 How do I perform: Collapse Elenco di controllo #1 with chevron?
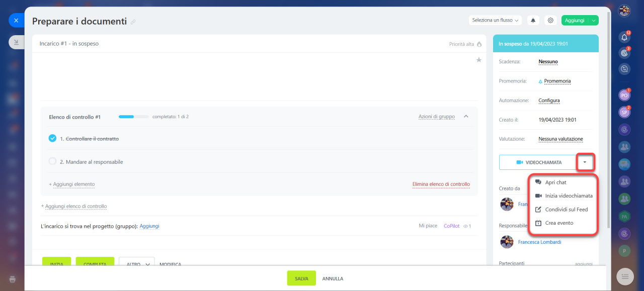click(466, 117)
